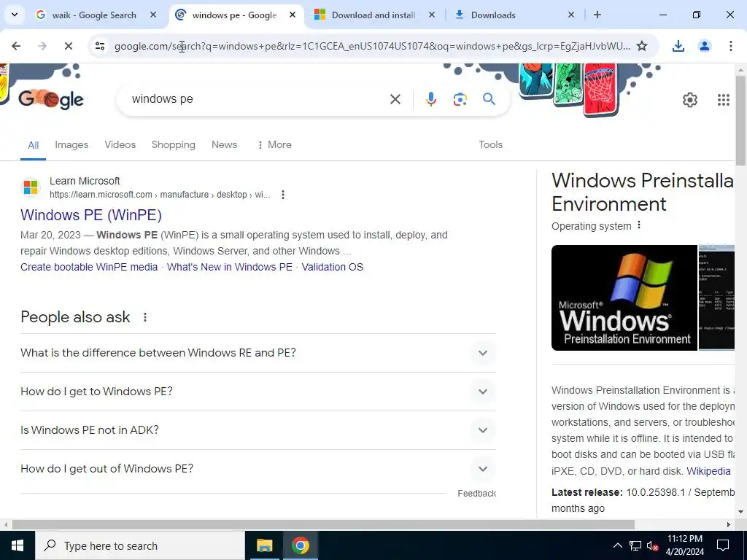This screenshot has height=560, width=747.
Task: Click the horizontal page scrollbar
Action: tap(323, 524)
